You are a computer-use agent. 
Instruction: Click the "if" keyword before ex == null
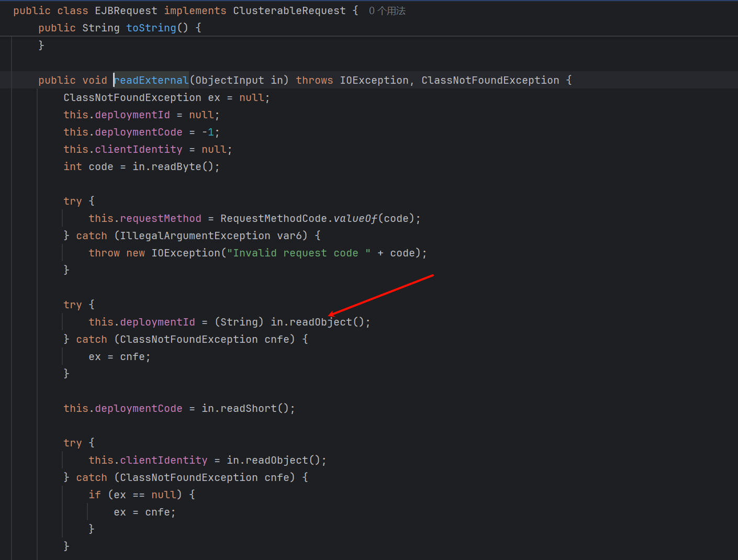pos(95,495)
